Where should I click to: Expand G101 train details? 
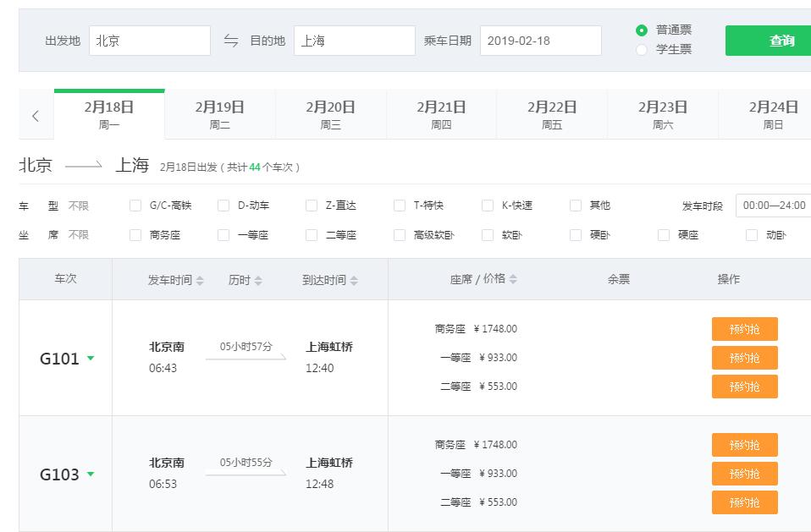[91, 358]
